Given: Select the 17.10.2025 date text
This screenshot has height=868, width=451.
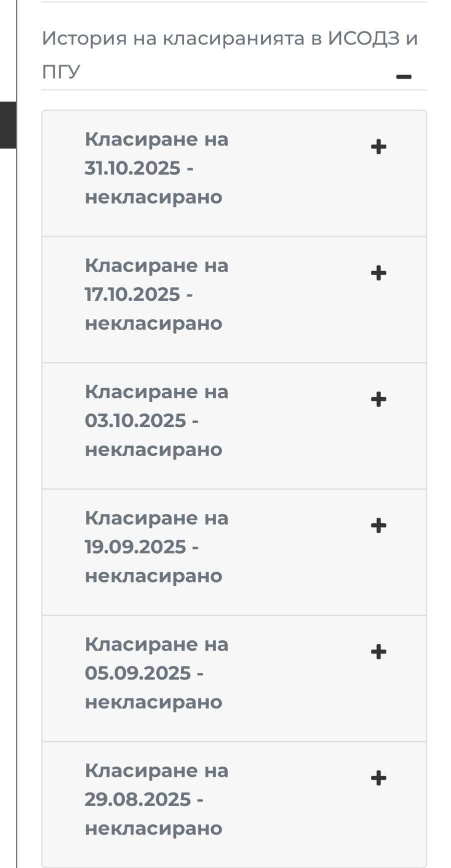Looking at the screenshot, I should [132, 294].
